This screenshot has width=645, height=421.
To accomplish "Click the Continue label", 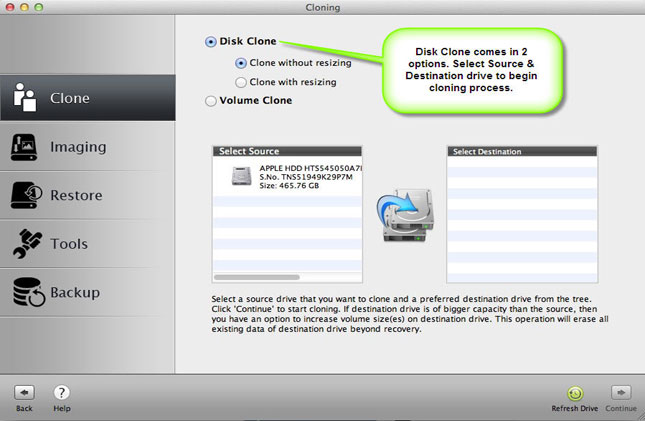I will (621, 408).
